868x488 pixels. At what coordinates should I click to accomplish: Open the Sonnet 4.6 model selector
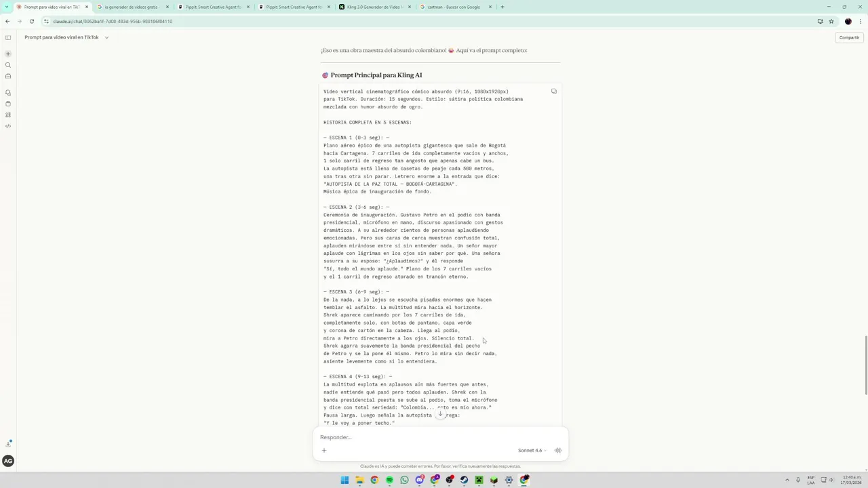[x=532, y=450]
